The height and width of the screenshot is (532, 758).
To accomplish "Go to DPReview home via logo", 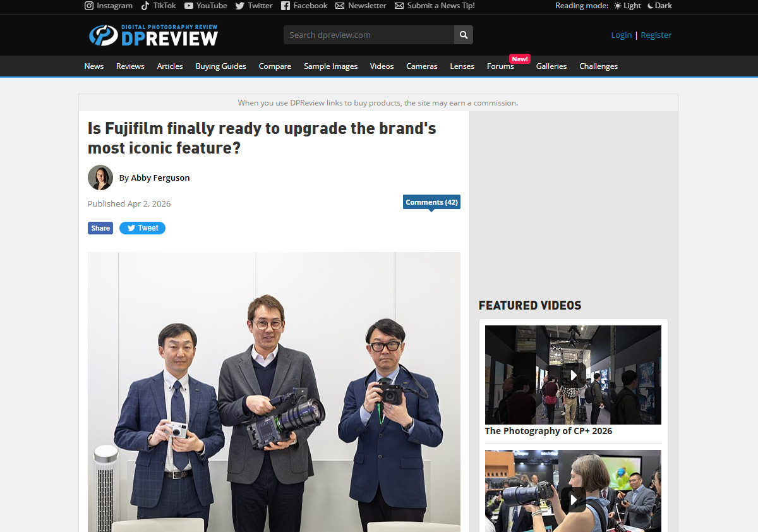I will pos(153,35).
